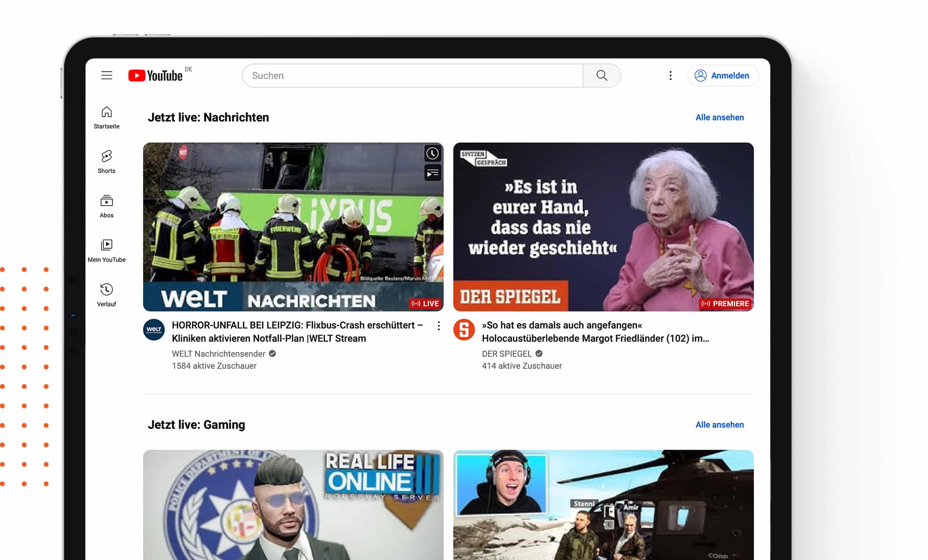Click 'Jetzt live: Gaming' heading
Viewport: 928px width, 560px height.
[x=196, y=425]
